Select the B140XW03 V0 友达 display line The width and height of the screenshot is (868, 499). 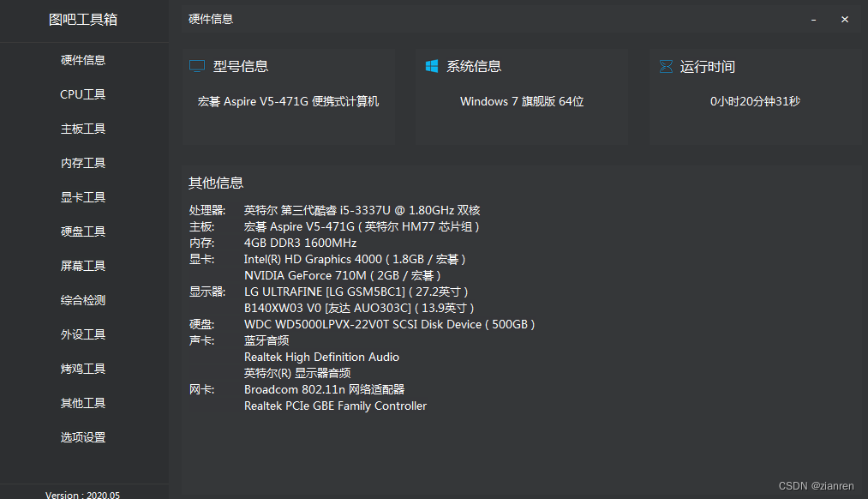(359, 308)
